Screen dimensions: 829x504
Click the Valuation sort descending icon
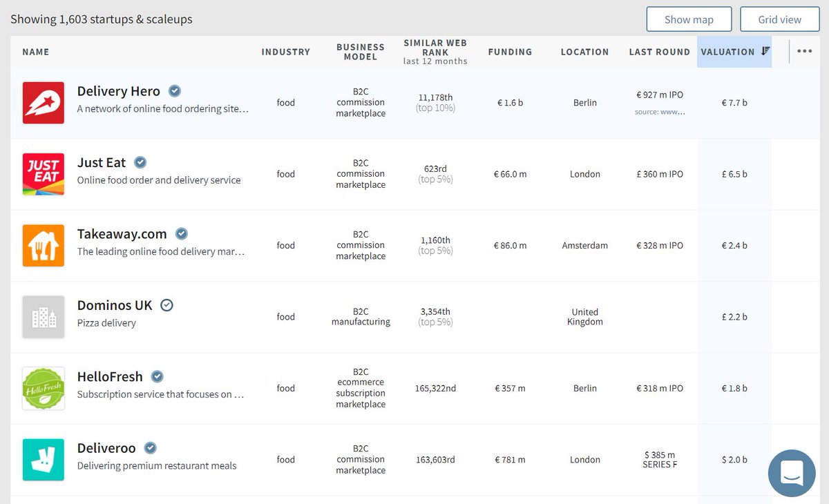[765, 51]
